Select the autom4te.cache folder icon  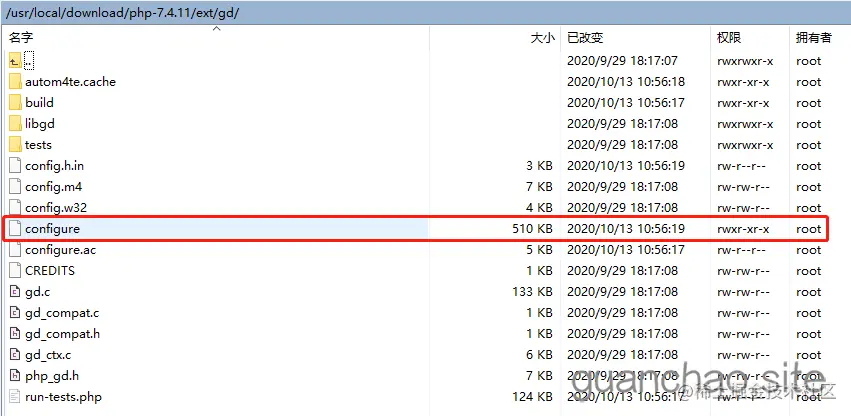[x=15, y=82]
